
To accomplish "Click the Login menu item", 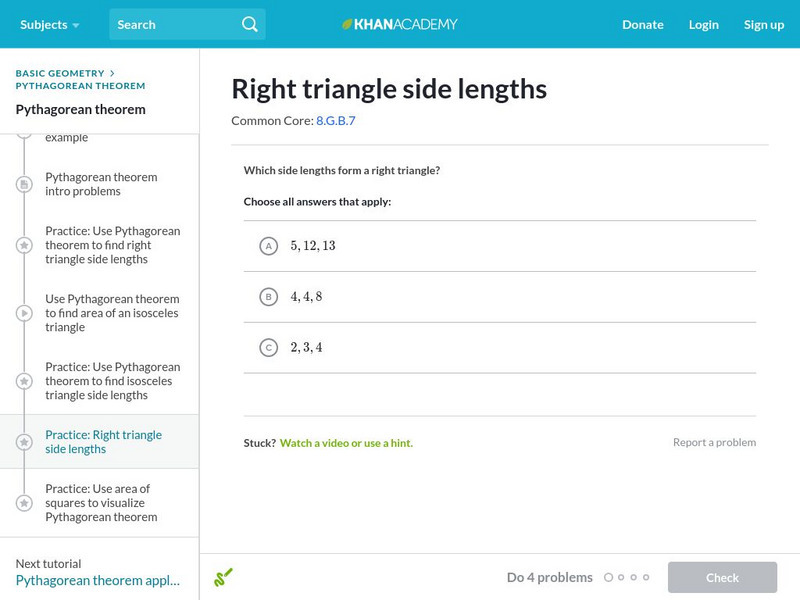I will click(703, 24).
